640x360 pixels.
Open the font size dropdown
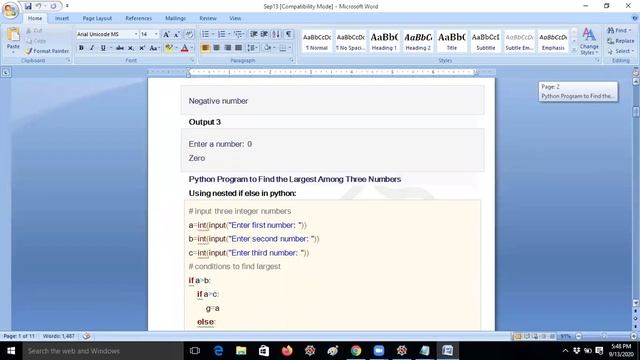coord(156,34)
